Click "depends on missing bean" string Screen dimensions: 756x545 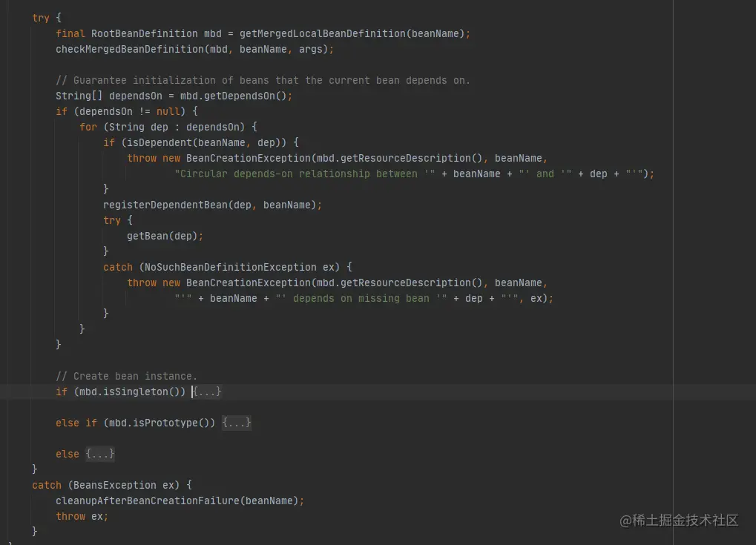tap(361, 298)
